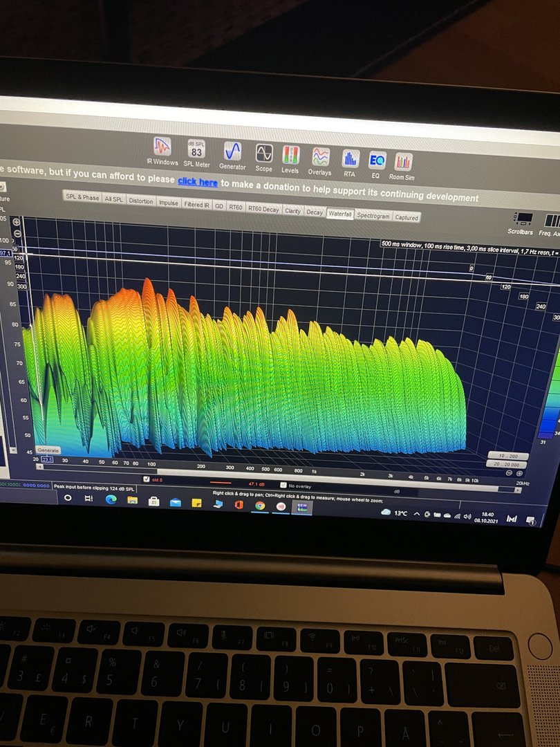Click the 'click here' donation link
The height and width of the screenshot is (747, 560).
click(x=198, y=181)
